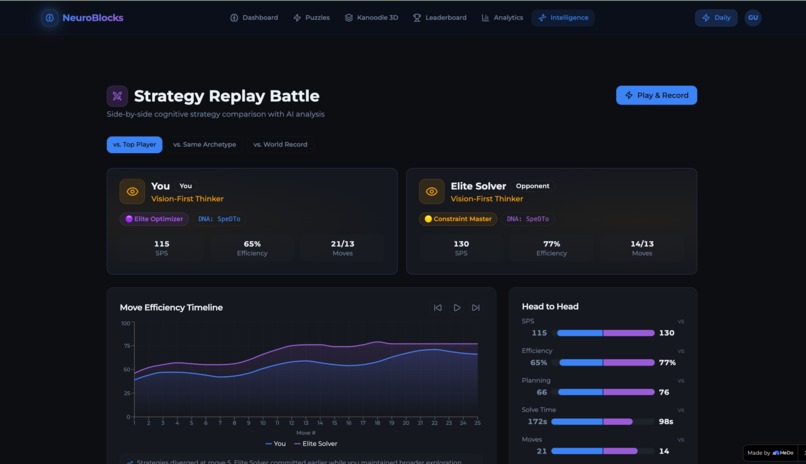806x464 pixels.
Task: Click the Elite Solver name heading
Action: (479, 186)
